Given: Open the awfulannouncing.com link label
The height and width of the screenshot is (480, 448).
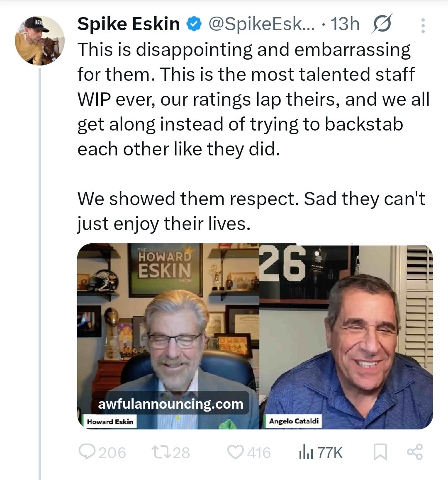Looking at the screenshot, I should tap(170, 403).
